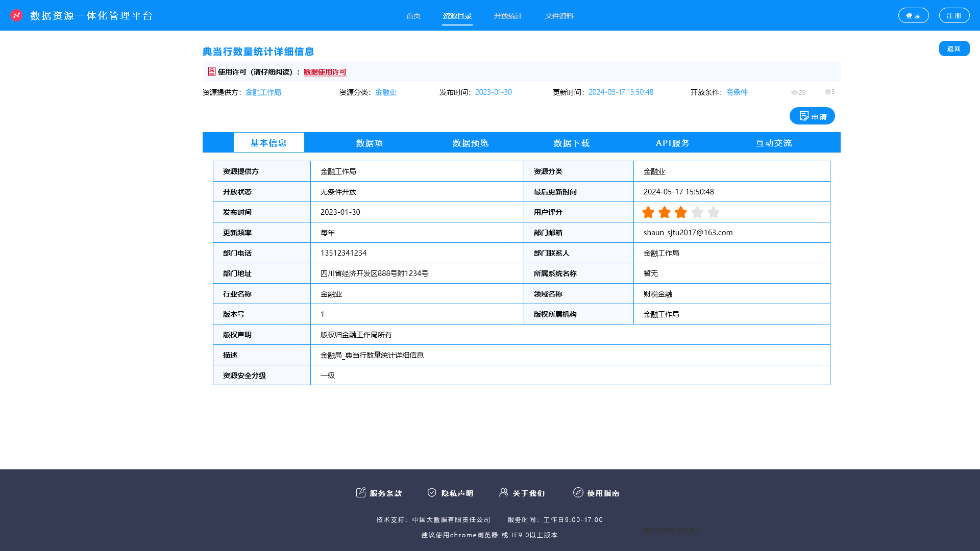
Task: Open 隐私声明 shield icon link
Action: pos(432,492)
